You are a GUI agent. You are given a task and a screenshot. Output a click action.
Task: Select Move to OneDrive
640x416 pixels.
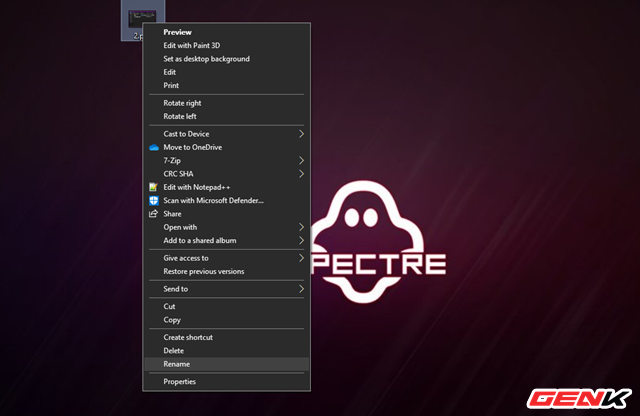pos(227,147)
